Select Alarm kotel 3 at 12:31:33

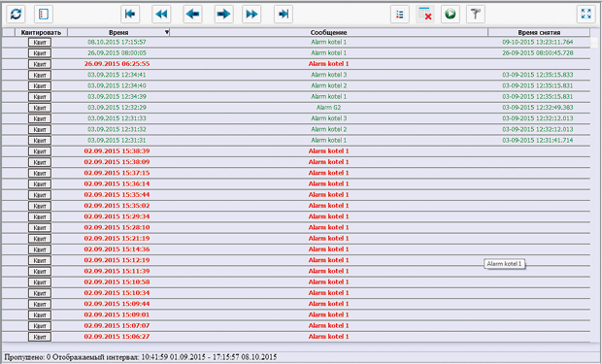pyautogui.click(x=328, y=118)
